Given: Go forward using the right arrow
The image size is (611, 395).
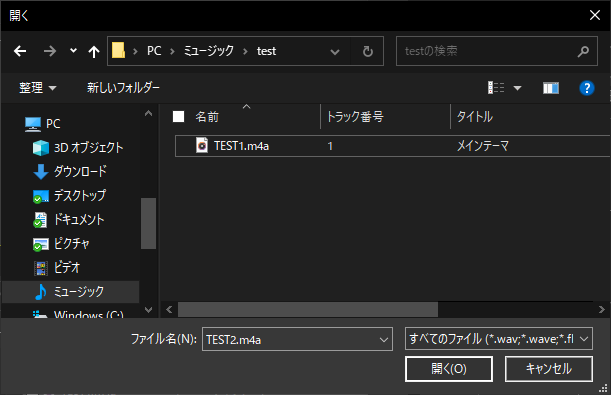Looking at the screenshot, I should click(x=49, y=51).
